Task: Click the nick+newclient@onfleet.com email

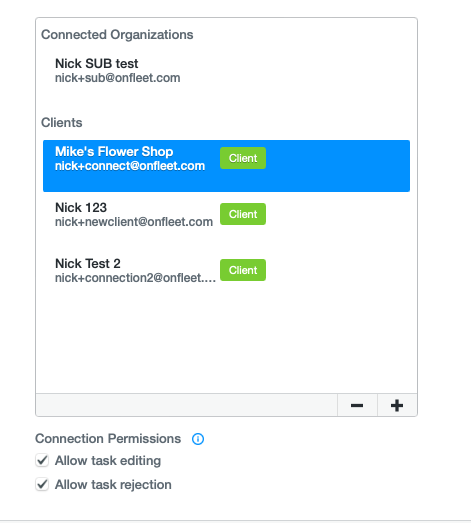Action: (x=134, y=222)
